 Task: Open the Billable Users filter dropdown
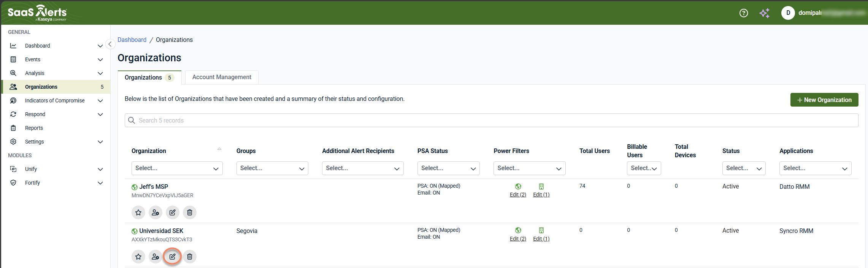pyautogui.click(x=644, y=168)
